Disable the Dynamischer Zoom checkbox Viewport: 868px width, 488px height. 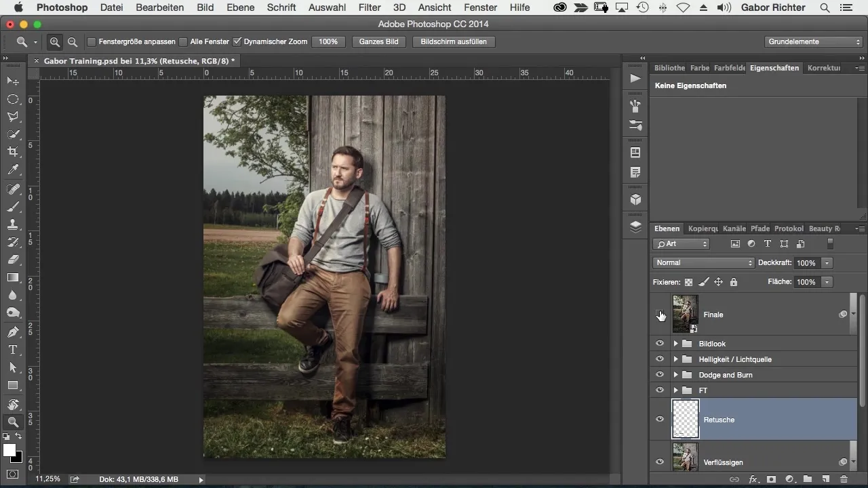pyautogui.click(x=237, y=42)
